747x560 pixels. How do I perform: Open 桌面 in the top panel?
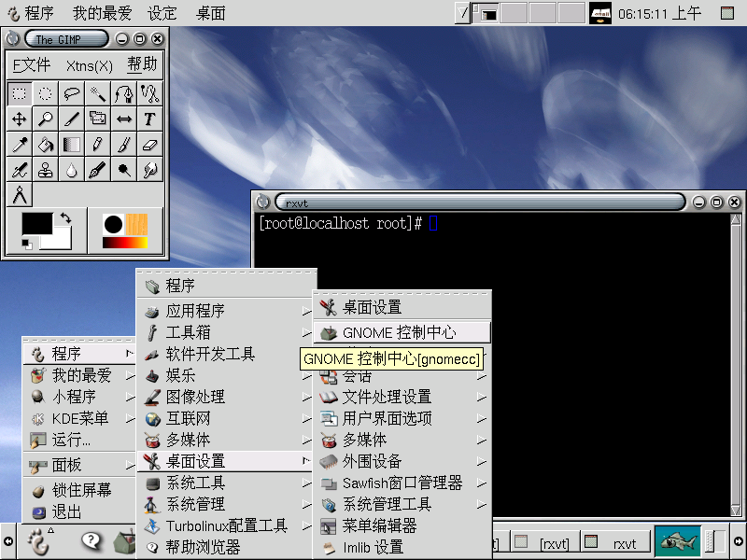point(210,13)
